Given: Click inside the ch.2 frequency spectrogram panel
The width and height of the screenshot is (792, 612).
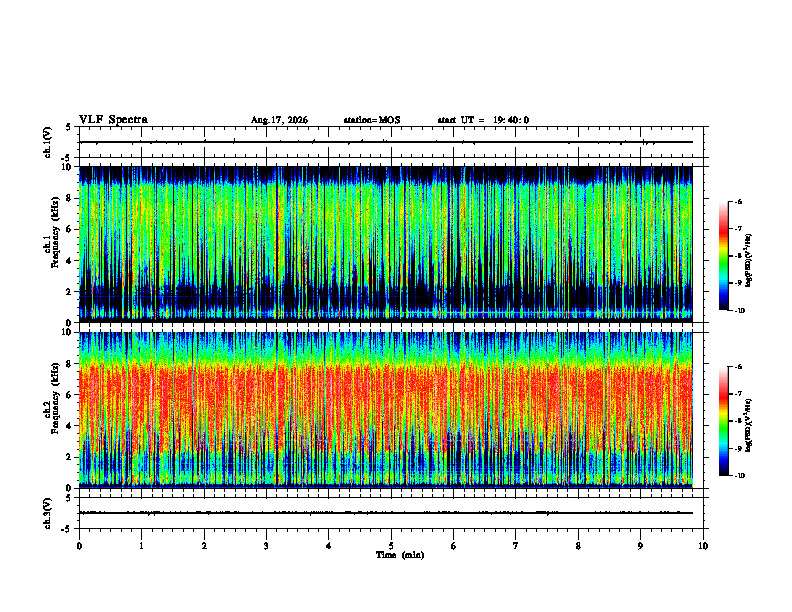Looking at the screenshot, I should [x=386, y=410].
